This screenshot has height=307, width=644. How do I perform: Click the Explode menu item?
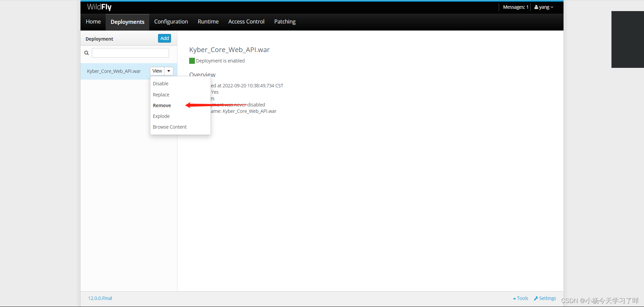pos(161,116)
